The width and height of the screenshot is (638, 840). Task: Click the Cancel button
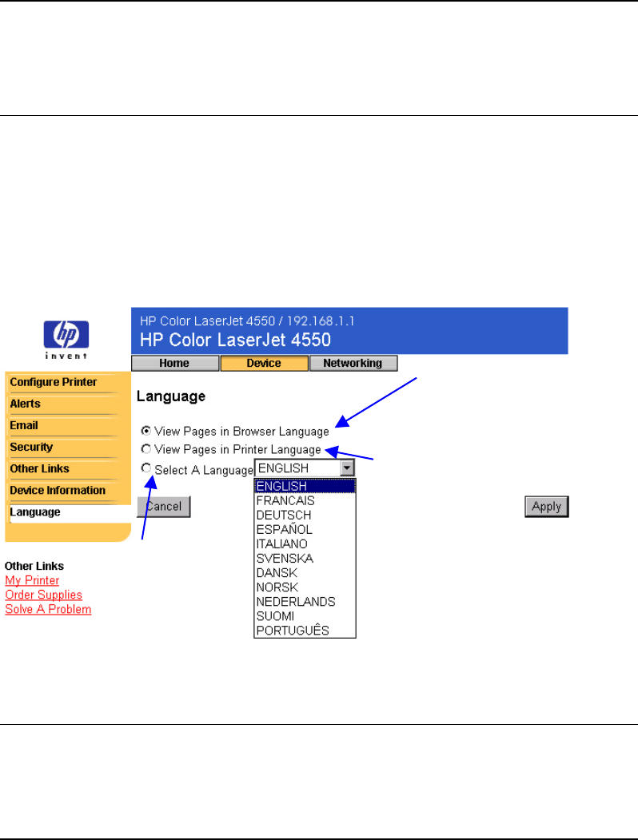[x=164, y=506]
